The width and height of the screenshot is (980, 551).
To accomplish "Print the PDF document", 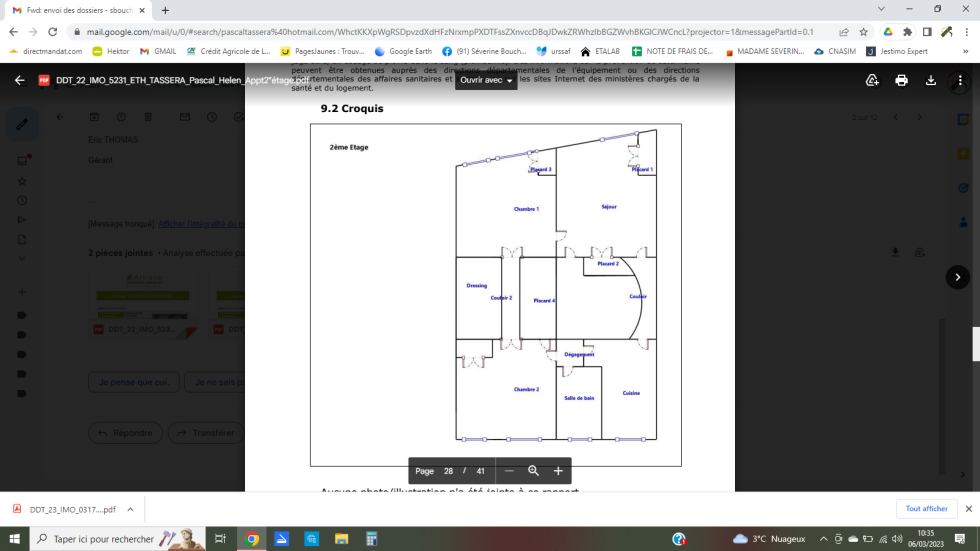I will [901, 80].
